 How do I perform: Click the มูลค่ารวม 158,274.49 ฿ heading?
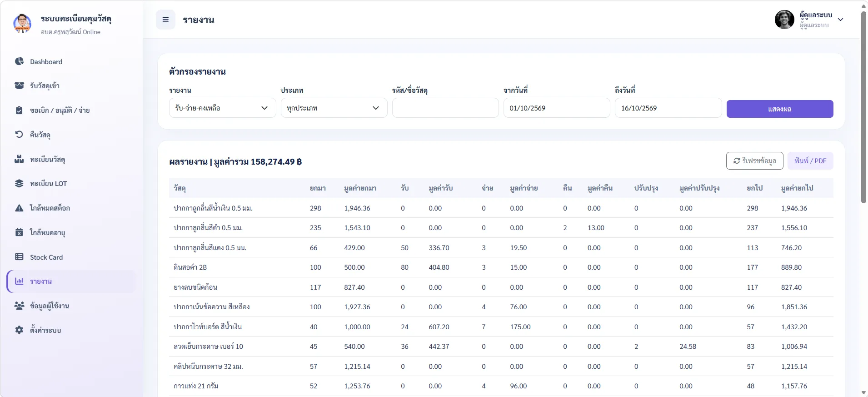click(x=258, y=162)
